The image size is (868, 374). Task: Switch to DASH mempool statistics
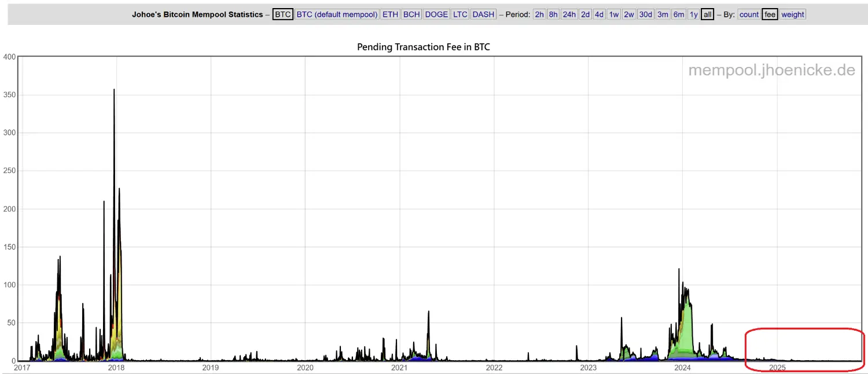point(483,14)
